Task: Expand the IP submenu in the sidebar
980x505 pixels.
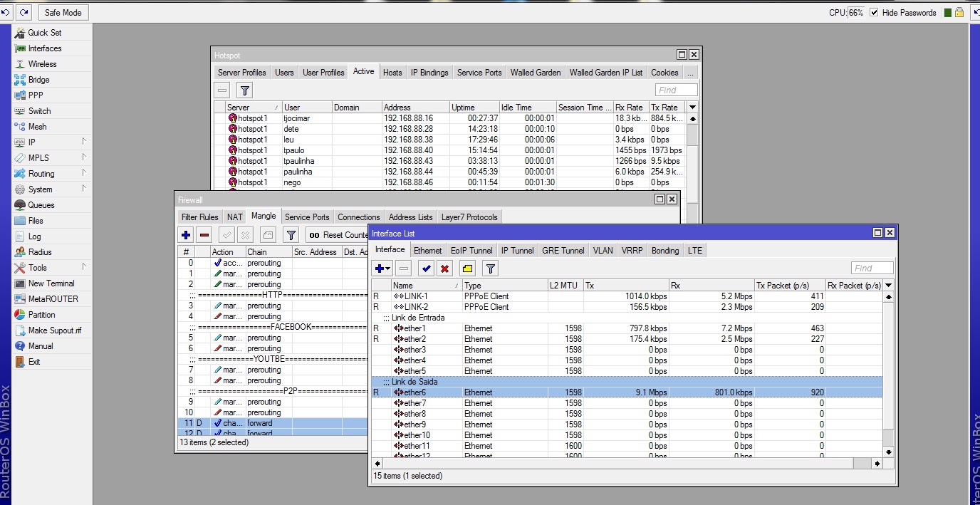Action: (x=84, y=142)
